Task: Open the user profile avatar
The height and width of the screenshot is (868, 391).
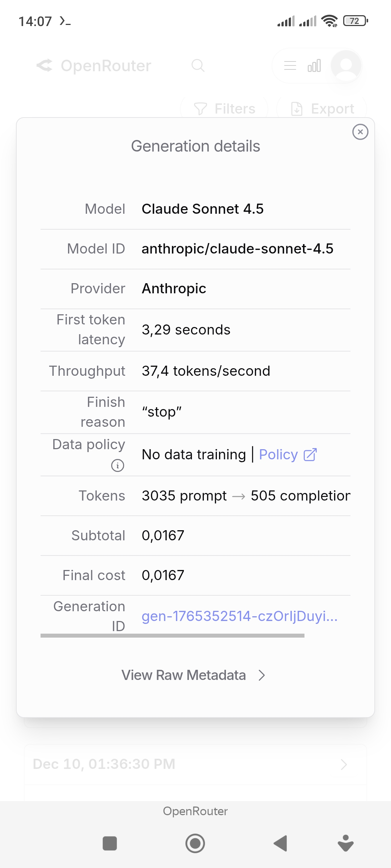Action: (x=346, y=66)
